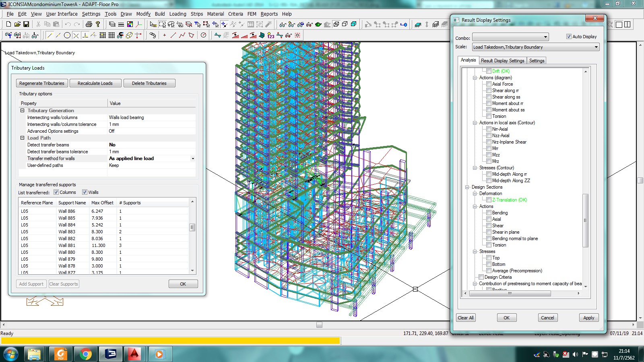Click the Save floppy disk icon
644x362 pixels.
pyautogui.click(x=26, y=25)
